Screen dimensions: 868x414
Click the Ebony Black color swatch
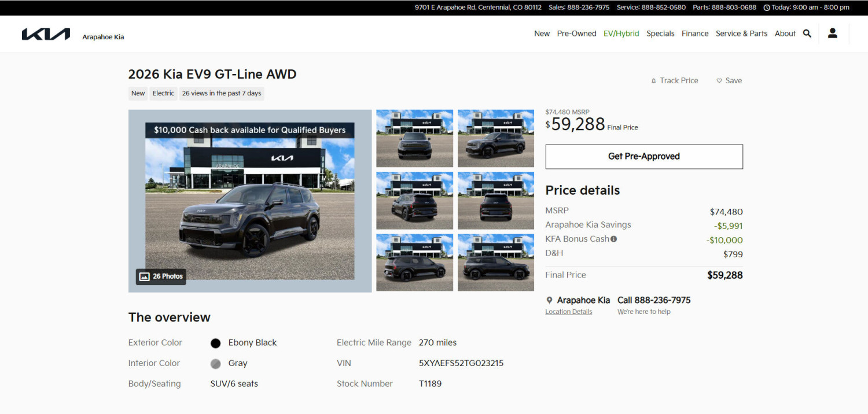216,343
